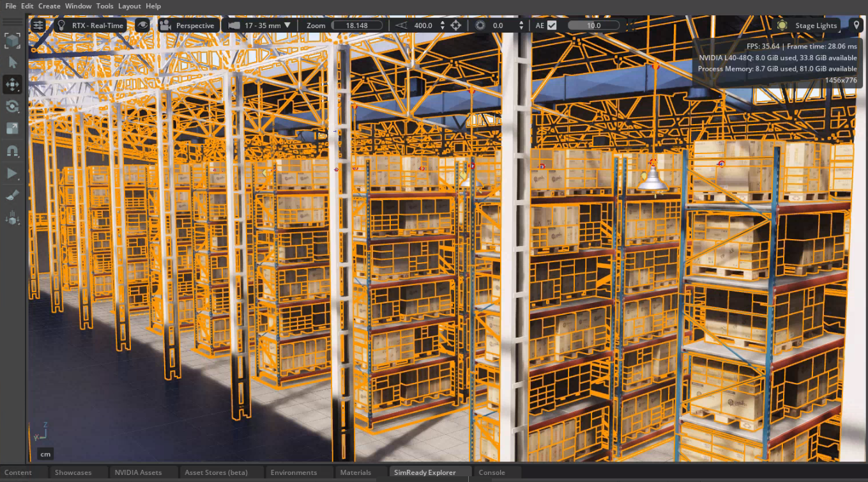Viewport: 868px width, 482px height.
Task: Select the physics drop-cube tool
Action: point(12,218)
